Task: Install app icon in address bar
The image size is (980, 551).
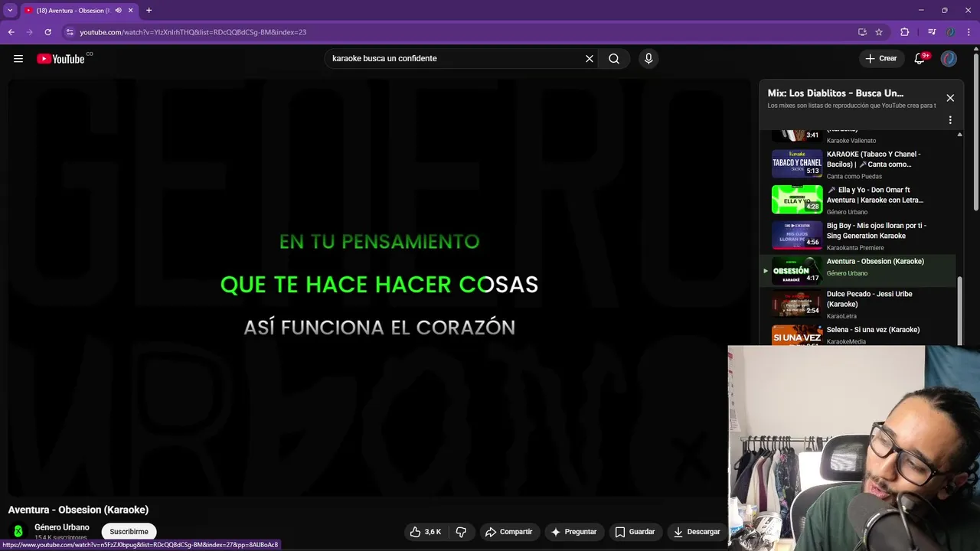Action: click(862, 32)
